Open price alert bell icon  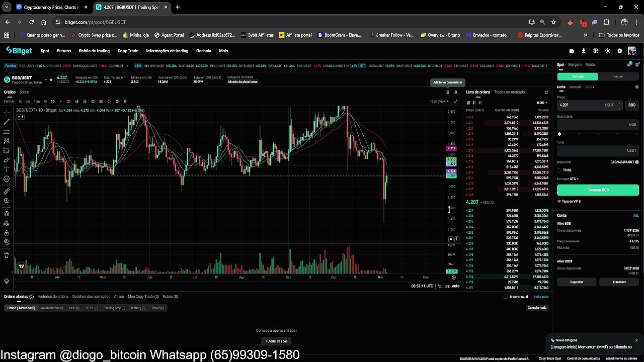click(456, 92)
